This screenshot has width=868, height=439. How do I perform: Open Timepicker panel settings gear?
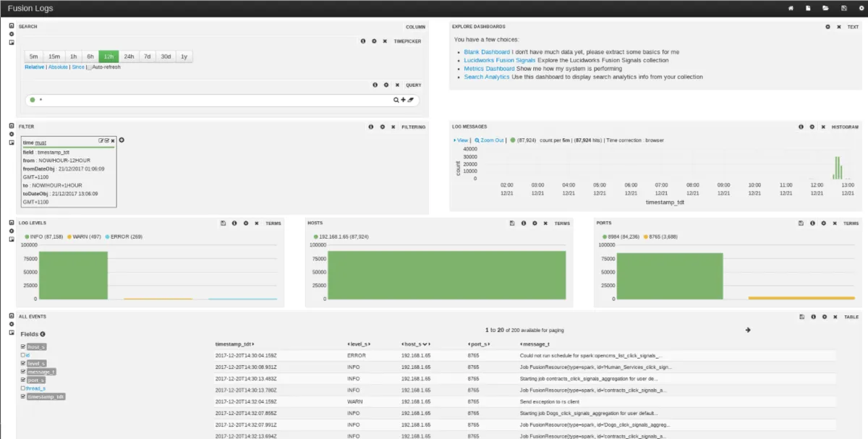[374, 41]
